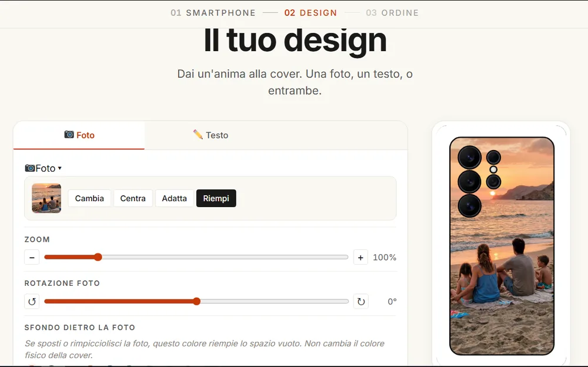Viewport: 588px width, 367px height.
Task: Click the Cambia button
Action: tap(89, 198)
